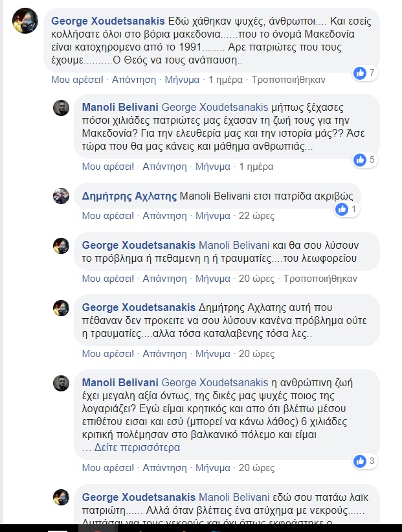The height and width of the screenshot is (532, 402).
Task: Click the 7-likes reaction icon on top comment
Action: pos(360,73)
